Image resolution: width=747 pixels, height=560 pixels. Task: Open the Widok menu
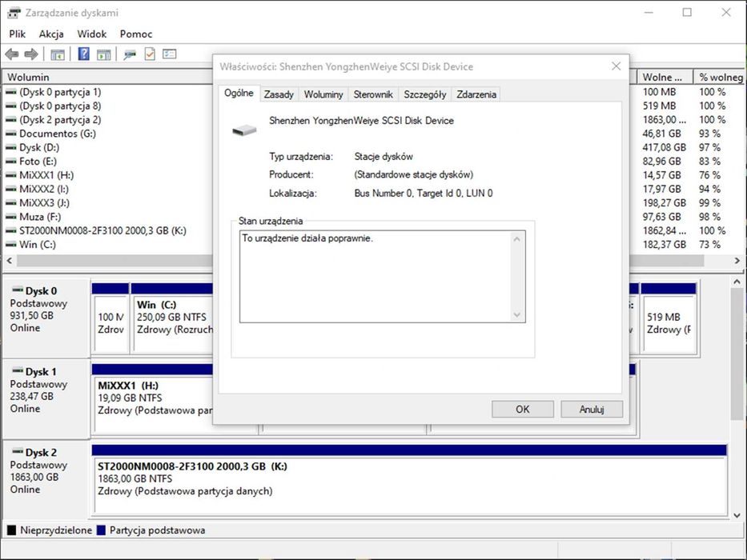coord(92,34)
